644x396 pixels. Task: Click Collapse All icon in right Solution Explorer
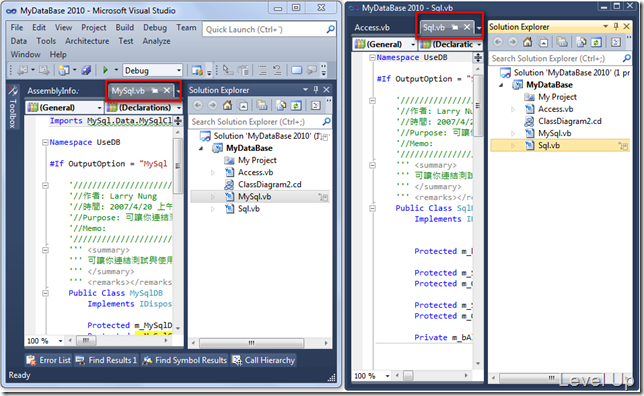click(x=543, y=42)
